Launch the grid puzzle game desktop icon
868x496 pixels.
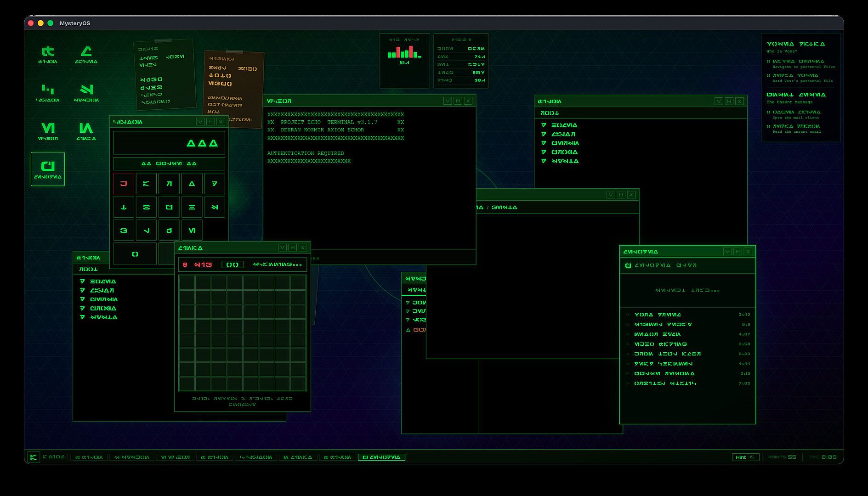pos(86,130)
